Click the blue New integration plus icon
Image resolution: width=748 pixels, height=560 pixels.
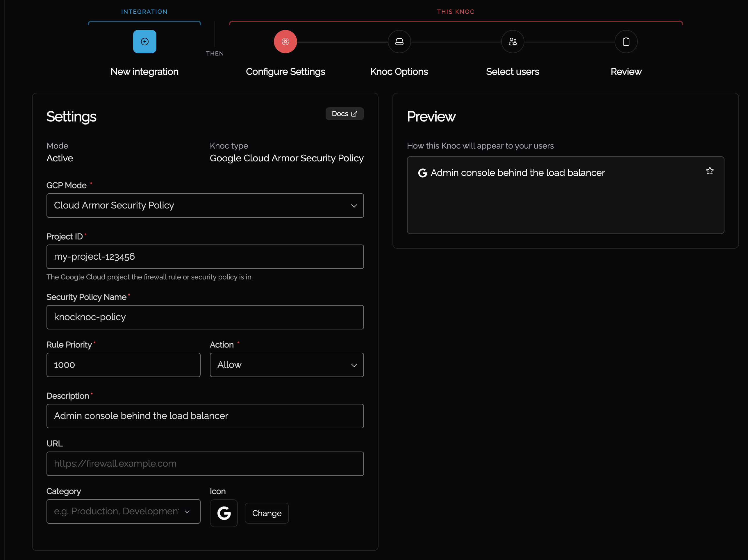144,42
